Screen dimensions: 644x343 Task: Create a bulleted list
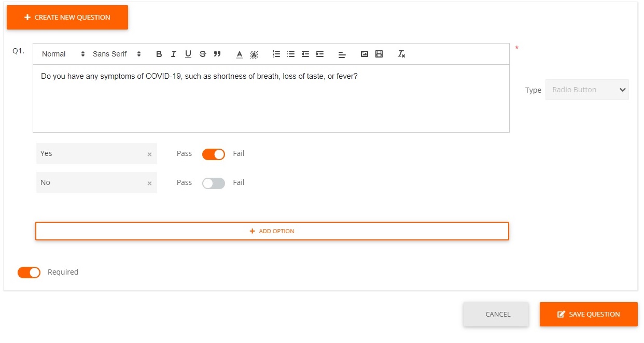(x=291, y=54)
